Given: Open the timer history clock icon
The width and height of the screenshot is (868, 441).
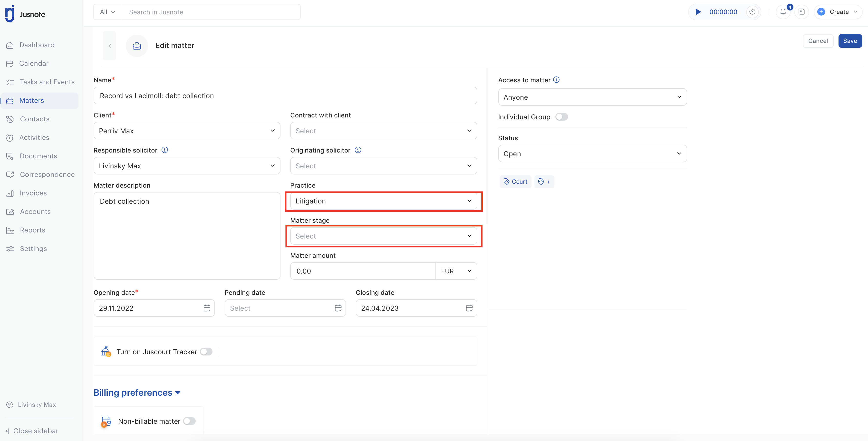Looking at the screenshot, I should click(x=752, y=12).
